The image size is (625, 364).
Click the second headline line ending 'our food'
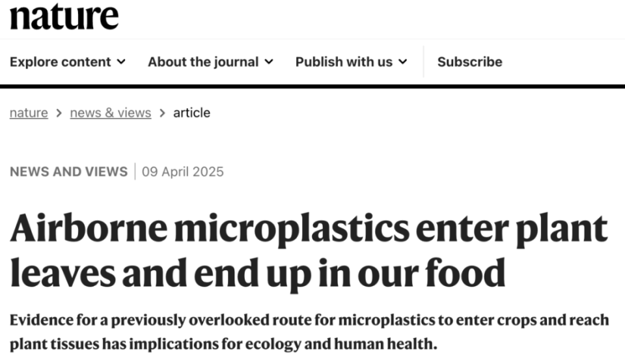pyautogui.click(x=258, y=273)
